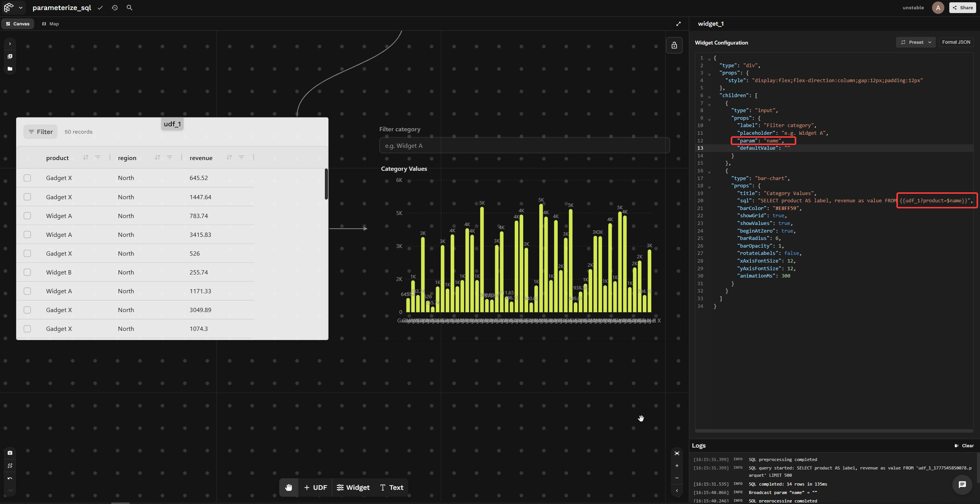Check the row with revenue 3415.83

pos(27,235)
